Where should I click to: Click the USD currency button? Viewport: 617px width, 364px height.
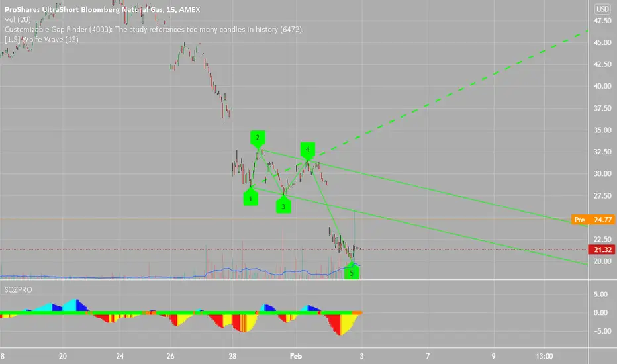[x=602, y=9]
